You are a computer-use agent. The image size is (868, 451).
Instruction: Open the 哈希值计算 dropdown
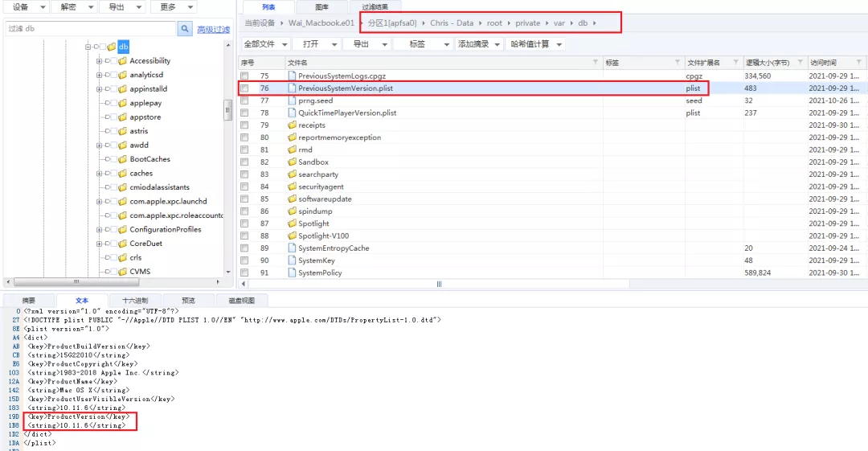coord(535,43)
